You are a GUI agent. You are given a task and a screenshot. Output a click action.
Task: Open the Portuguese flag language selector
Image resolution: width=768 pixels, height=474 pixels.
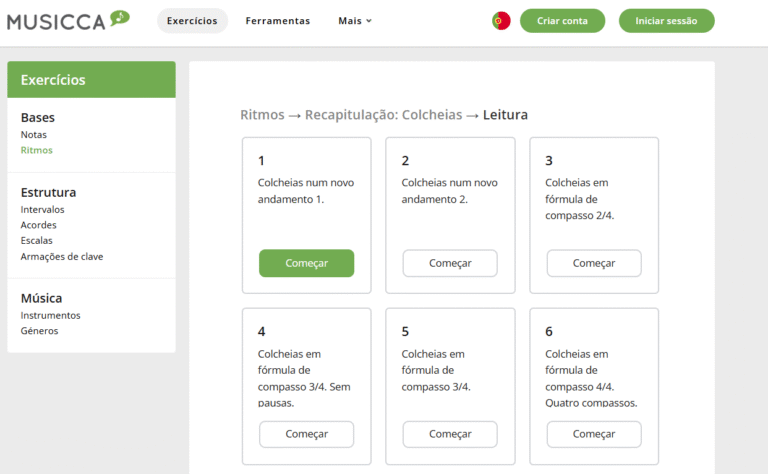click(501, 21)
